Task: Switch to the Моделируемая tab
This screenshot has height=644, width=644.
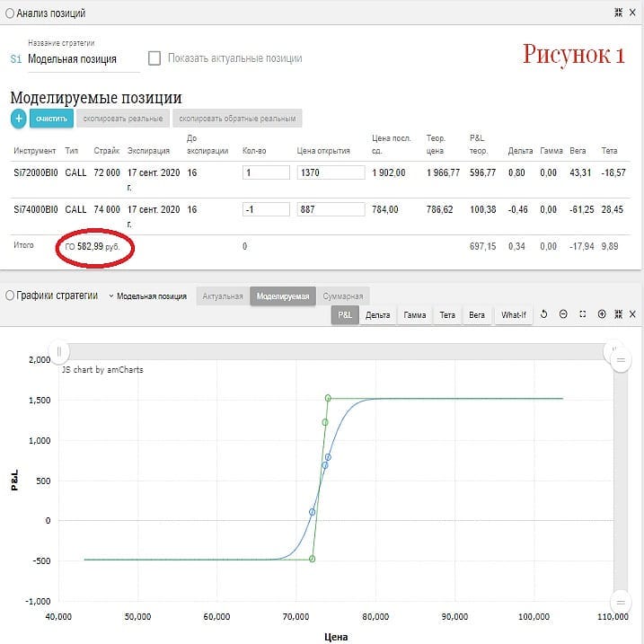Action: point(283,296)
